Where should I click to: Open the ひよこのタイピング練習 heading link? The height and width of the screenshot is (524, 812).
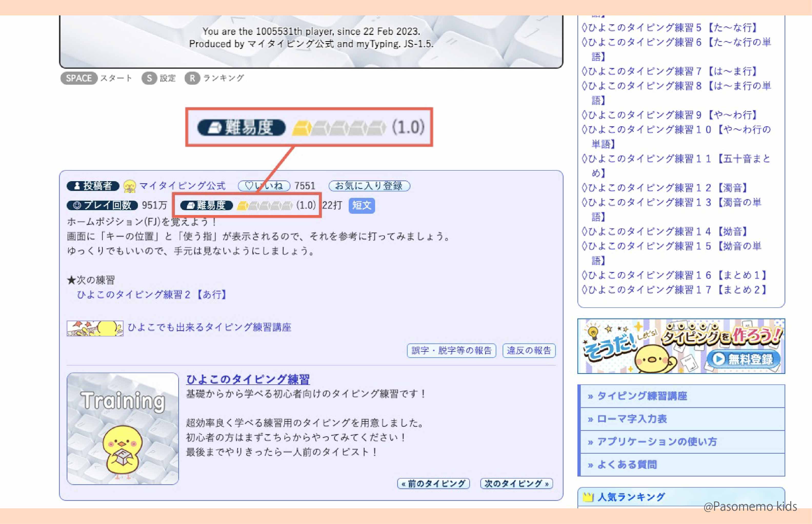pos(248,379)
